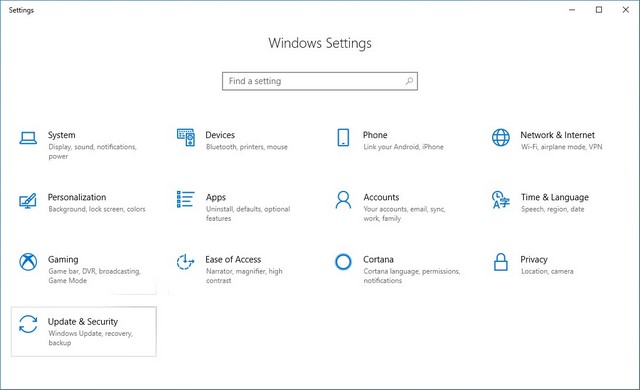Viewport: 640px width, 390px height.
Task: Click 'Bluetooth, printers, mouse' description
Action: [x=247, y=147]
